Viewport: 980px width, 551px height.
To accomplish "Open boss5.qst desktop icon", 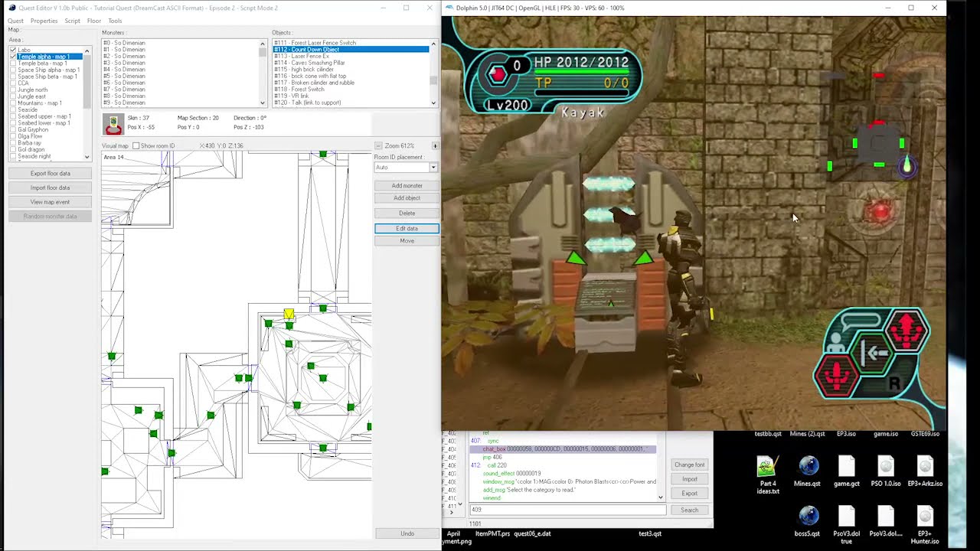I will [x=807, y=521].
